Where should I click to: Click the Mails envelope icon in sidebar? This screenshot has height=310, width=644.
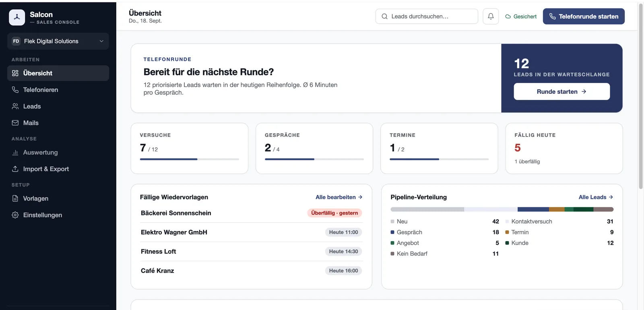pos(15,123)
